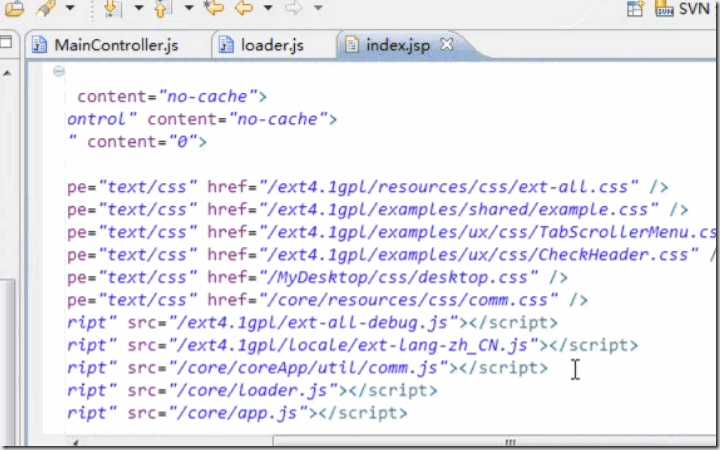Go to the Previous Annotation icon

(161, 8)
